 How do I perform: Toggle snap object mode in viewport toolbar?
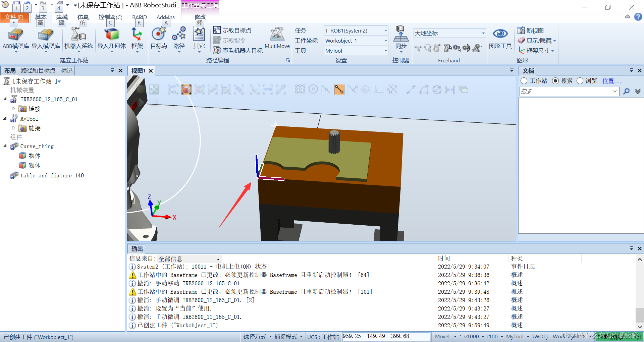point(300,90)
